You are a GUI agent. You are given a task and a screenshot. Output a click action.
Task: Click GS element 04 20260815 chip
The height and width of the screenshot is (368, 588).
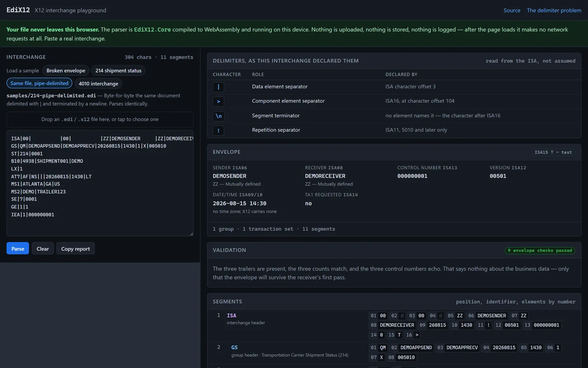coord(499,347)
